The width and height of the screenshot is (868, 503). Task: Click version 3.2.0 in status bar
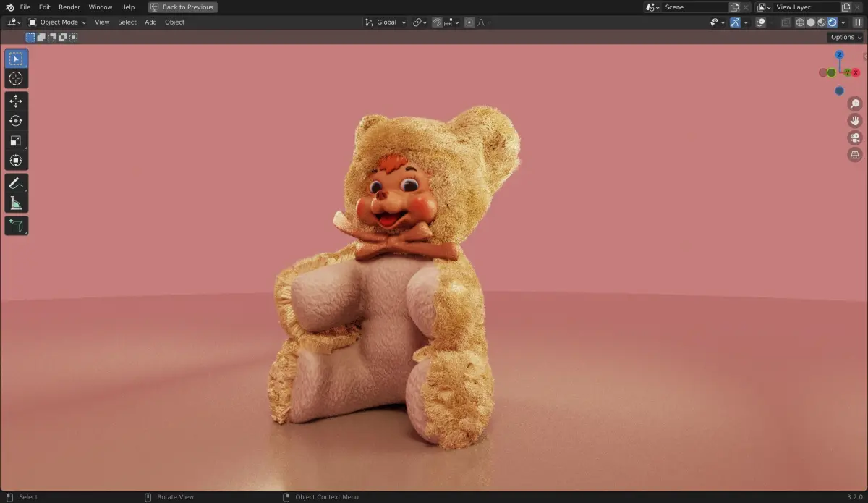854,497
